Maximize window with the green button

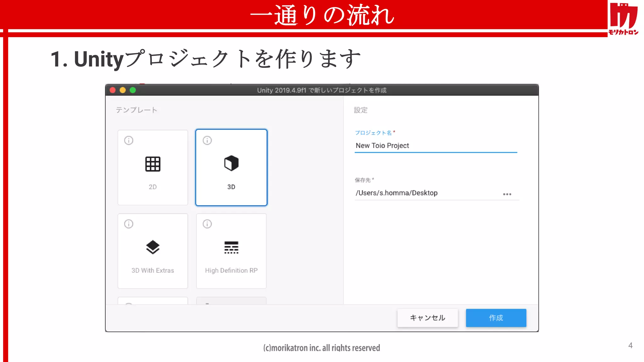[133, 90]
